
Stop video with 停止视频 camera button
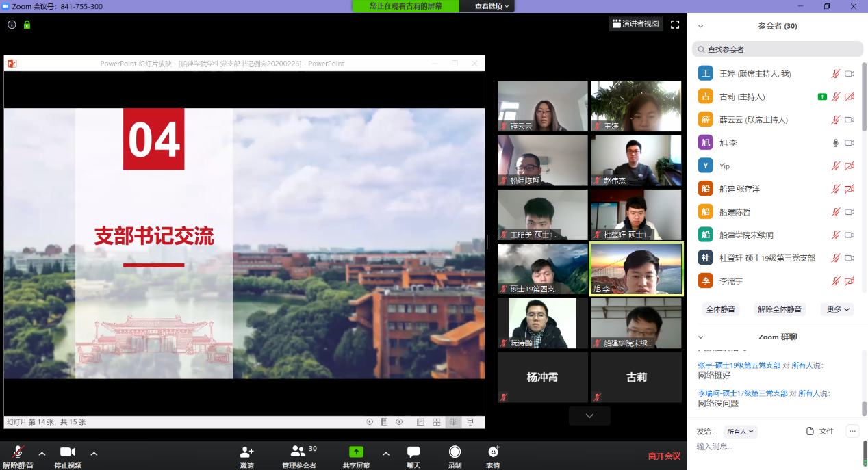[68, 453]
